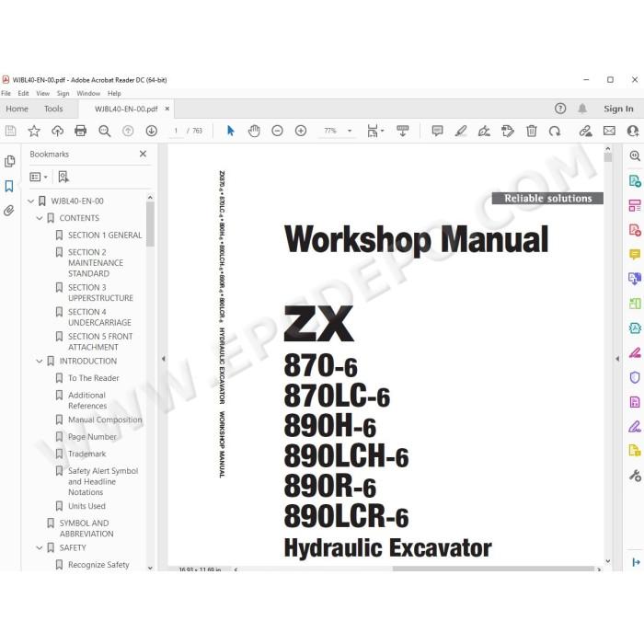Open notifications bell
The height and width of the screenshot is (644, 644).
point(582,109)
